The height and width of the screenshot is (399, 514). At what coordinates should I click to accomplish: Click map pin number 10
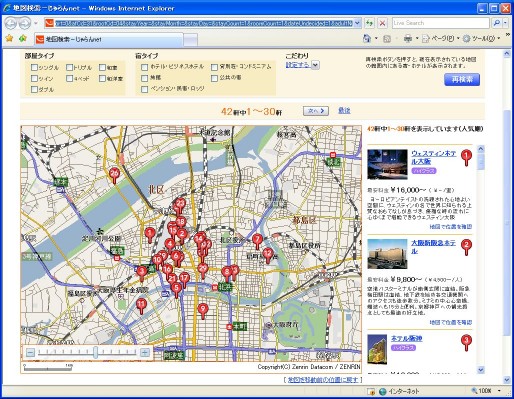click(x=157, y=261)
